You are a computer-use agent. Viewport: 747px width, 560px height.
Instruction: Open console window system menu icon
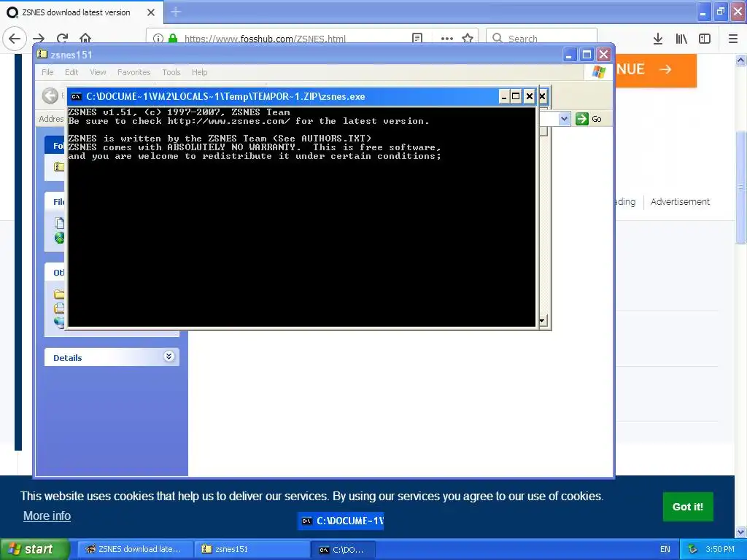point(76,97)
